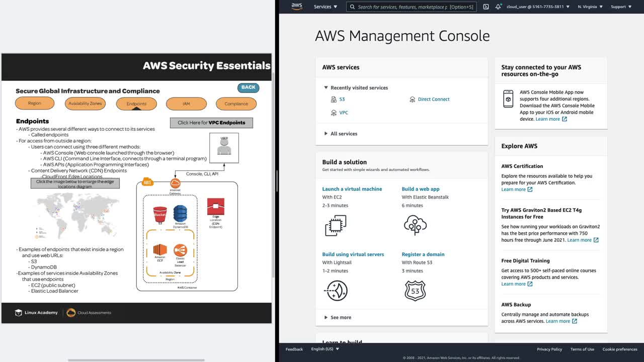Select the Compliance tab on the slide
Viewport: 644px width, 362px height.
[x=236, y=104]
